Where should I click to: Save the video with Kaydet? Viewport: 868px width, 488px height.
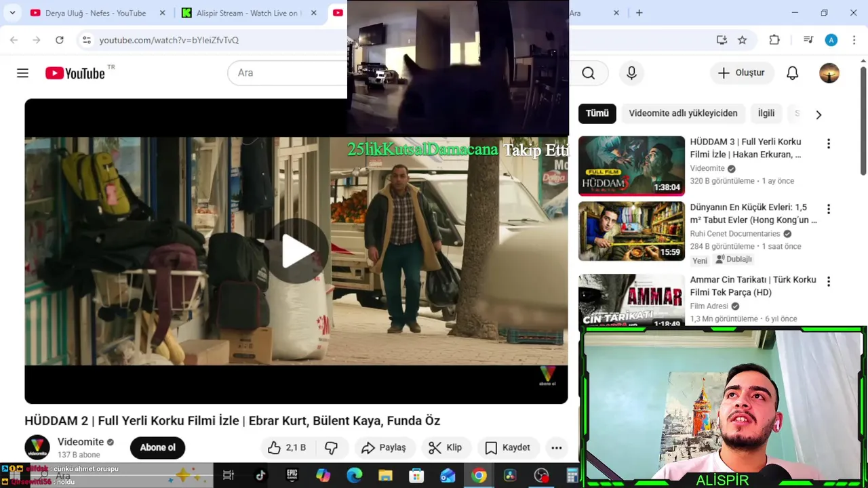tap(507, 447)
